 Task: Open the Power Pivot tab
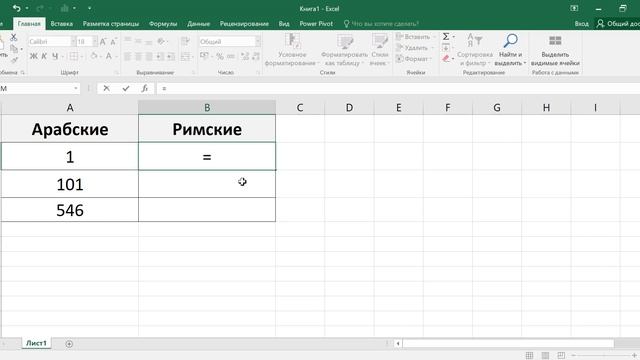pos(316,24)
